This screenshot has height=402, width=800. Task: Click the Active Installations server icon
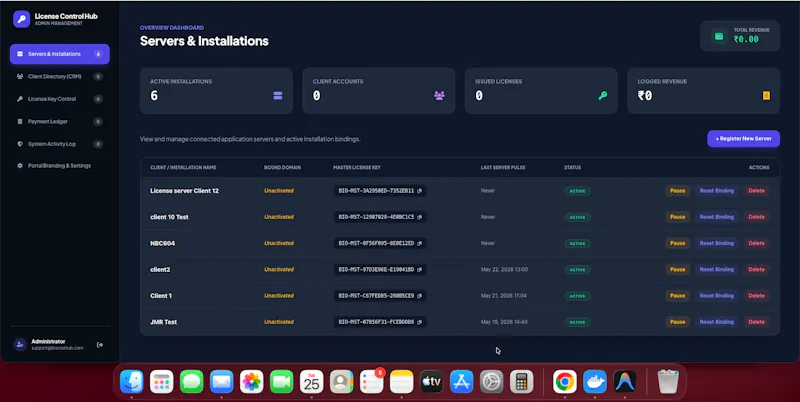pyautogui.click(x=278, y=95)
